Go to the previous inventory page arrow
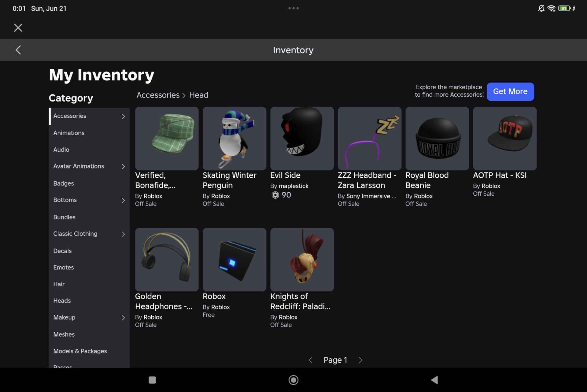 click(311, 360)
